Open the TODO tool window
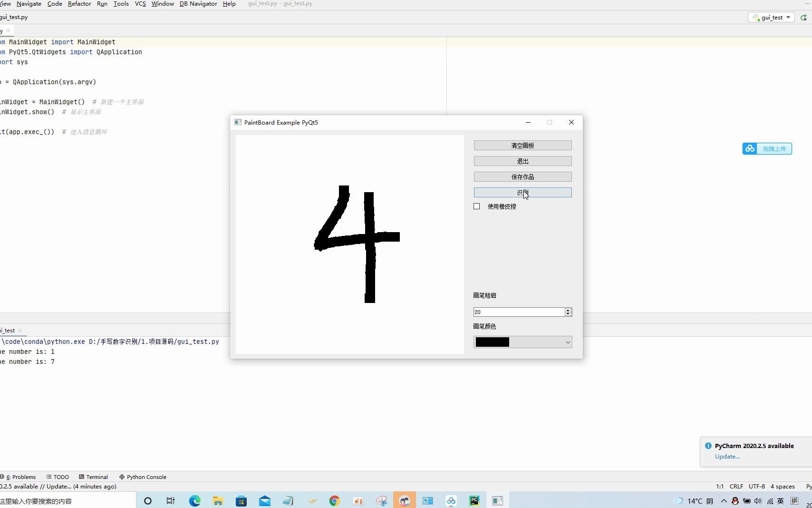Screen dimensions: 812x508 point(58,477)
